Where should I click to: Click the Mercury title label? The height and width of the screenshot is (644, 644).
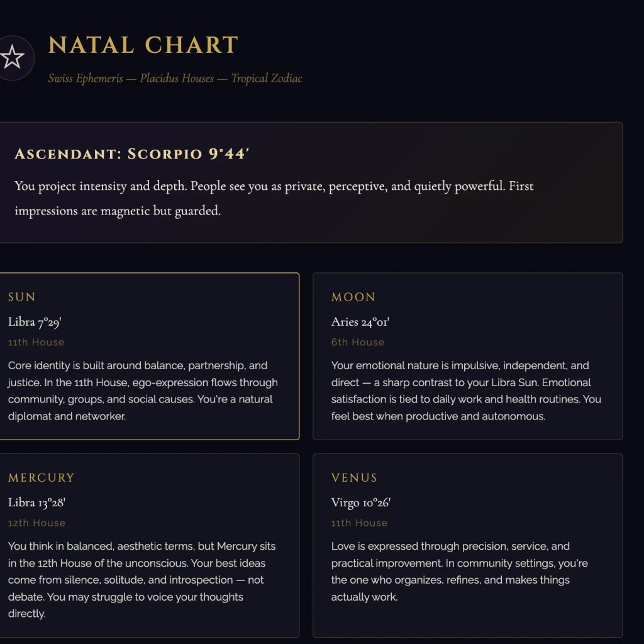coord(41,478)
